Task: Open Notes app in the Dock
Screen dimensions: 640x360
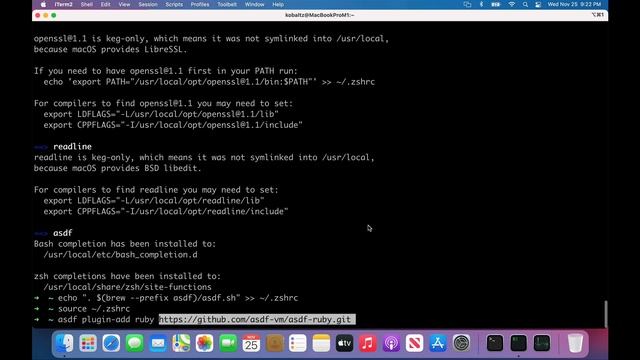Action: [x=321, y=343]
